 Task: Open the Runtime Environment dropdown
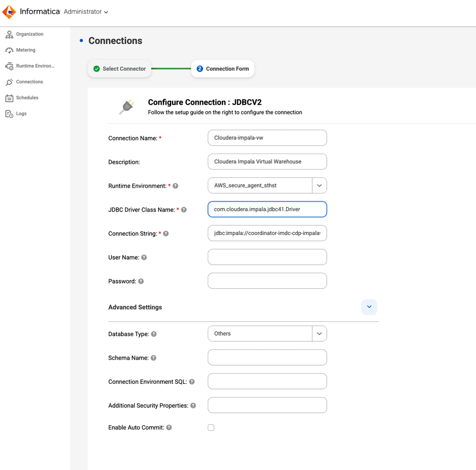pyautogui.click(x=267, y=185)
